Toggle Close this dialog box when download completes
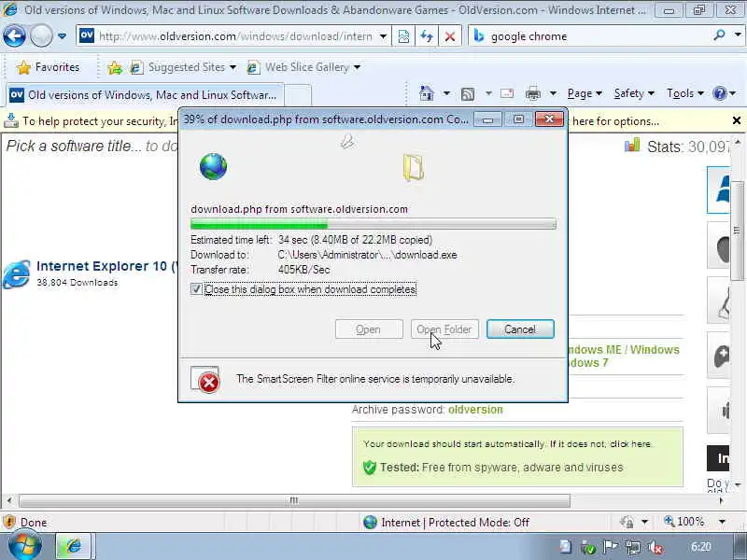The width and height of the screenshot is (747, 560). [196, 289]
